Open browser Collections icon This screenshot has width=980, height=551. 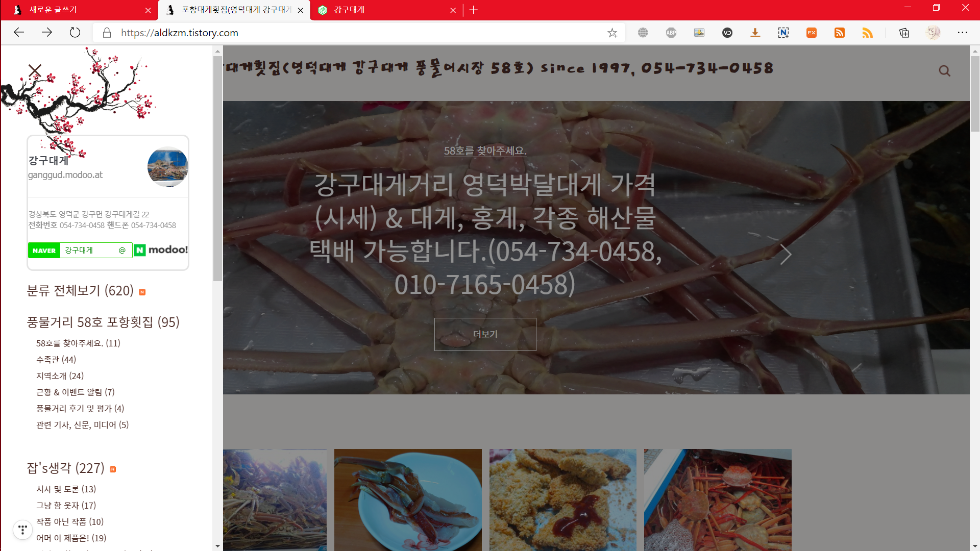pyautogui.click(x=904, y=33)
